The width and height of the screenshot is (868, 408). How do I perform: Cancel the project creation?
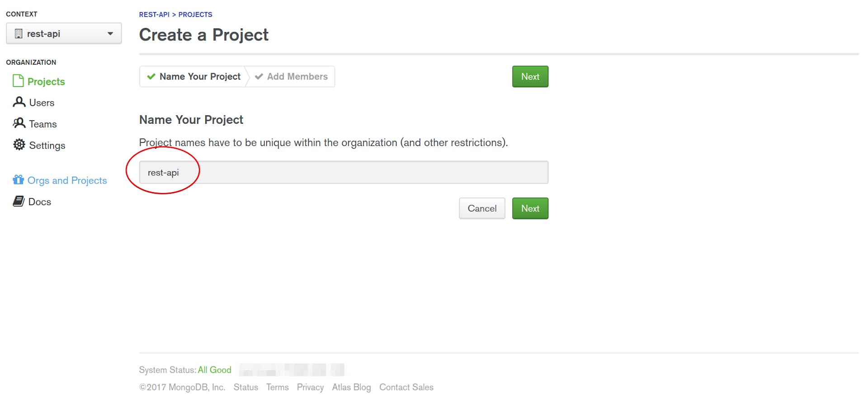pyautogui.click(x=481, y=208)
